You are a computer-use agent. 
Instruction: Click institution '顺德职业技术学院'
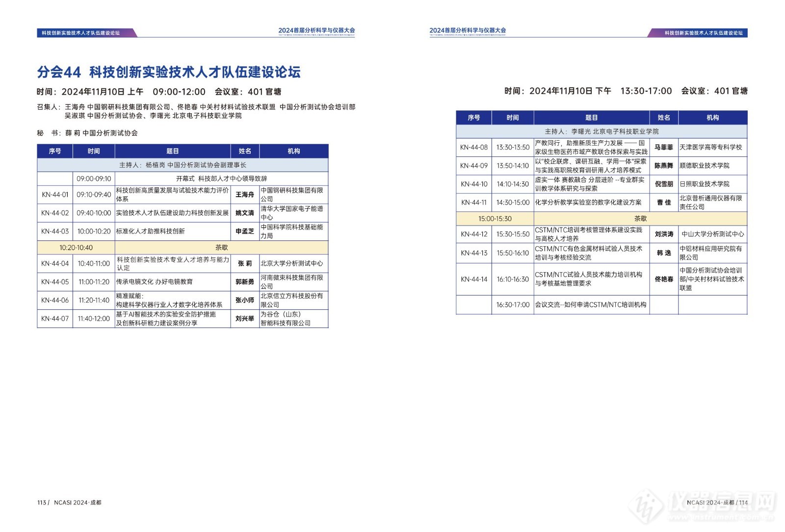tap(705, 166)
